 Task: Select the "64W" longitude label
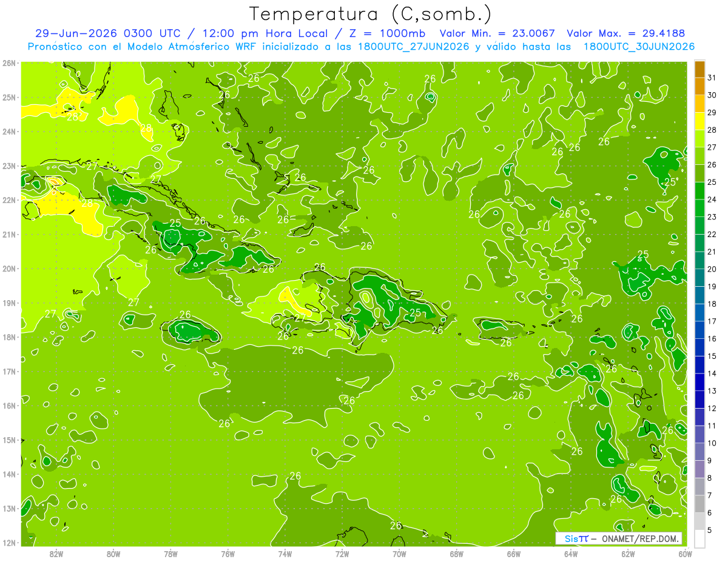[570, 554]
